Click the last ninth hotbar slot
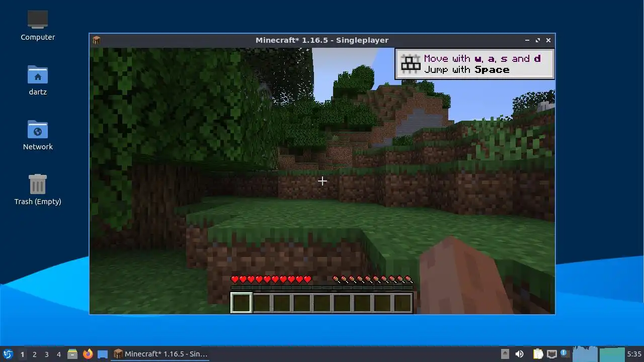 click(403, 303)
